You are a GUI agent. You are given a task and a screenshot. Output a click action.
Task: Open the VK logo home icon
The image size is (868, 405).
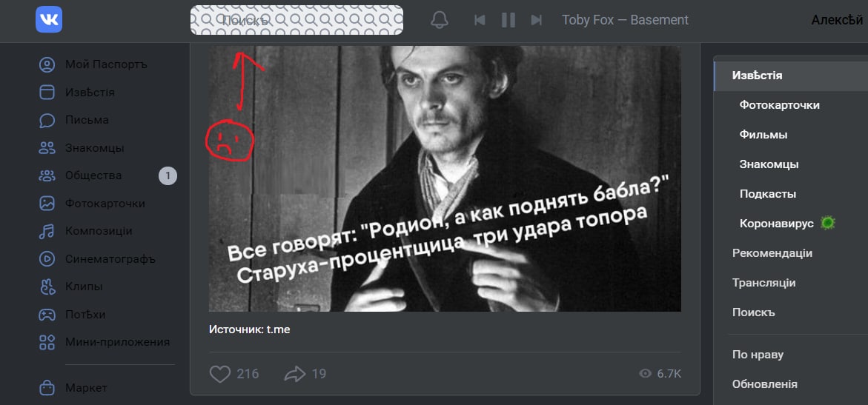pos(49,20)
